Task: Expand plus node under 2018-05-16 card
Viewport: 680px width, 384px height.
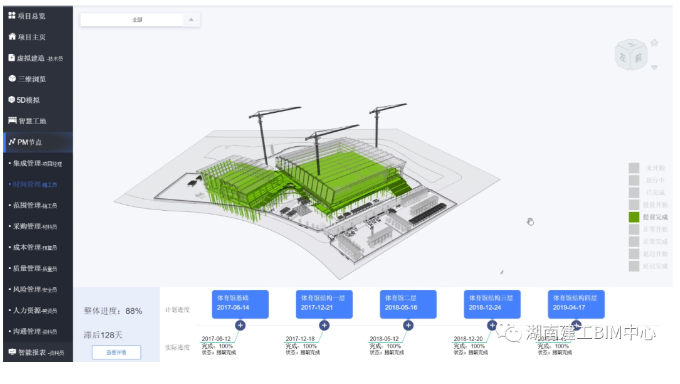Action: (408, 325)
